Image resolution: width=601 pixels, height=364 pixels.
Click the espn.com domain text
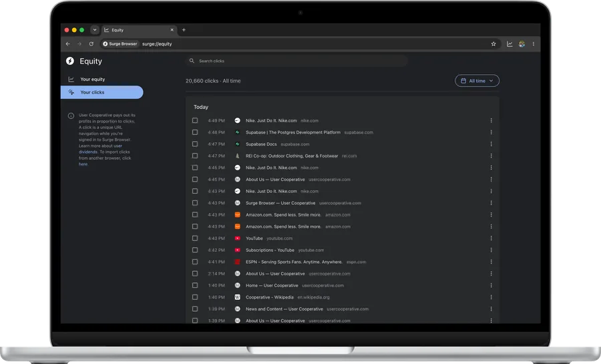[x=356, y=262]
